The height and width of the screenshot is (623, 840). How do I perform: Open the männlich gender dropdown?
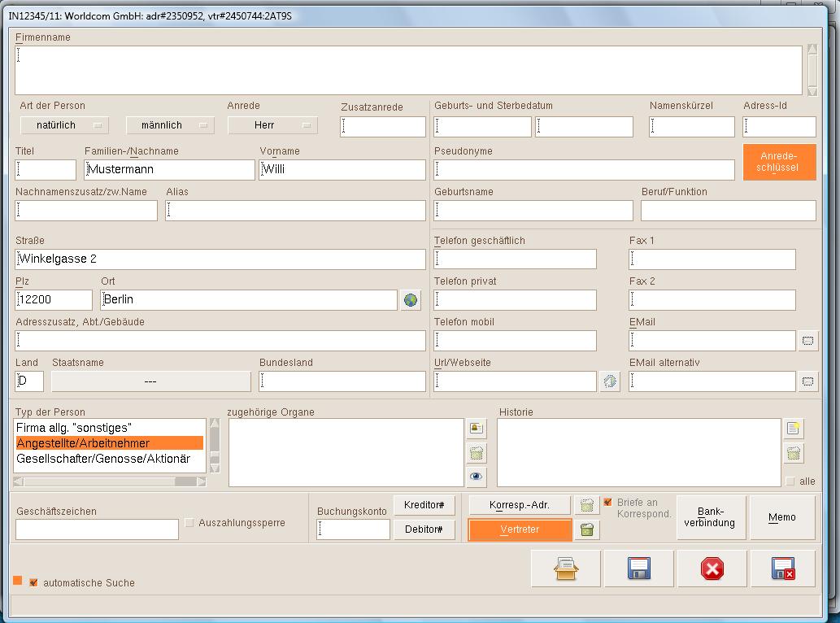(x=170, y=125)
